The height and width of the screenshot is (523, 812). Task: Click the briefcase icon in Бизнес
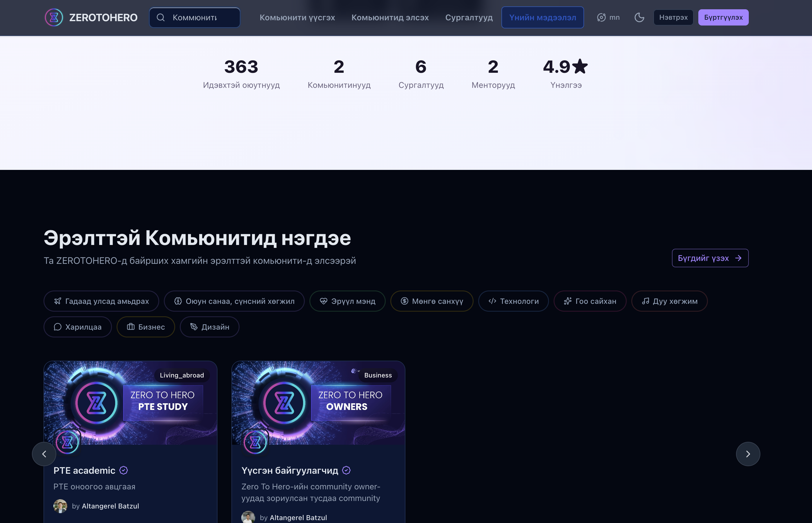coord(131,327)
